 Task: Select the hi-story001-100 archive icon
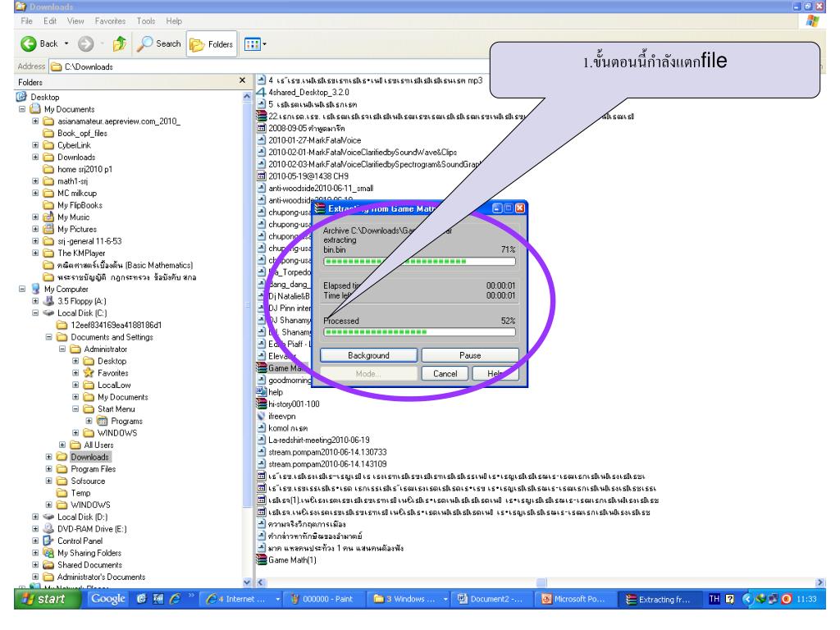coord(262,404)
